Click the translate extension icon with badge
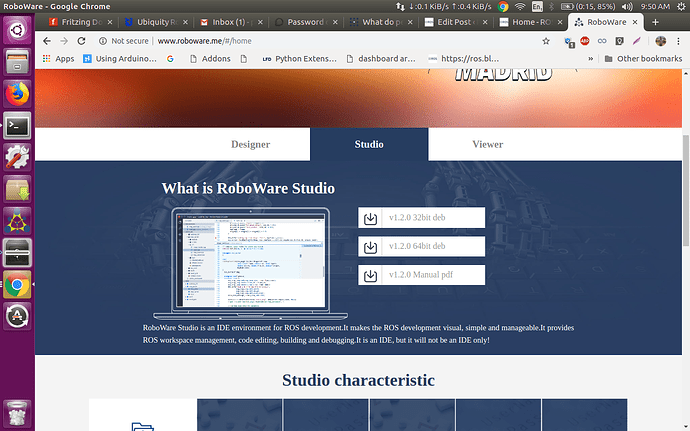The height and width of the screenshot is (431, 690). (569, 42)
